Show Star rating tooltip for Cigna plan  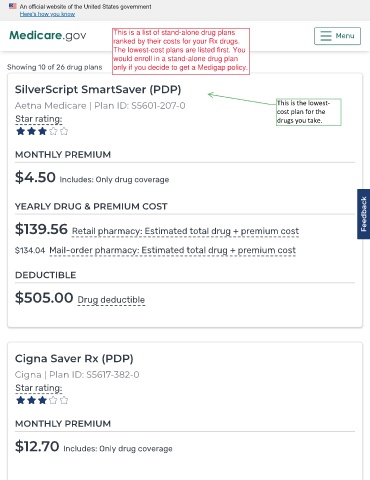click(39, 388)
